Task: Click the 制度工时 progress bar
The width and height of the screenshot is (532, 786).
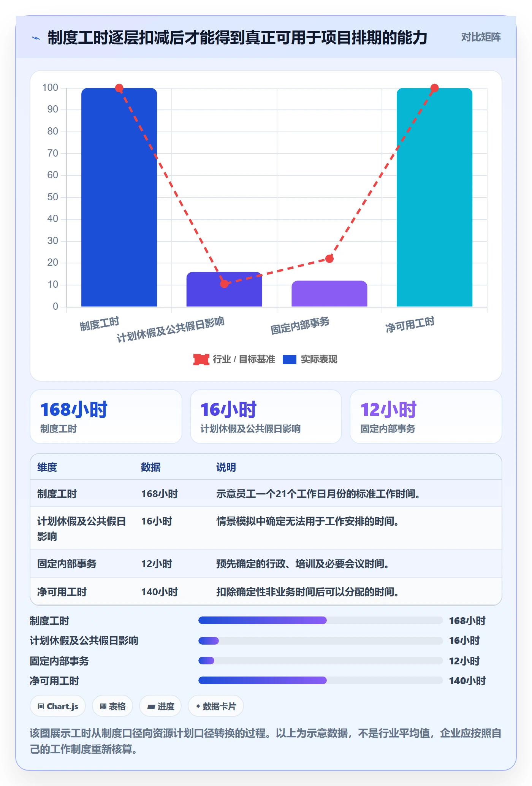Action: pos(320,620)
